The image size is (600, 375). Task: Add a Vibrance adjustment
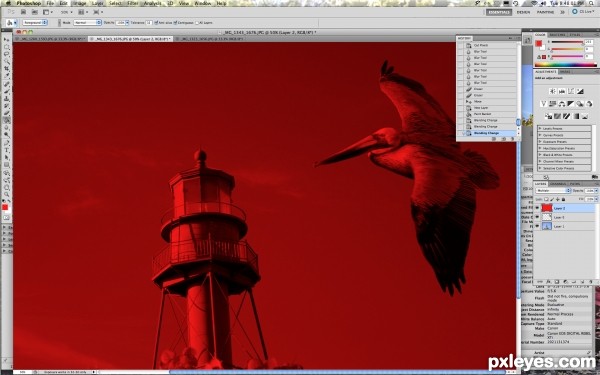click(x=543, y=104)
